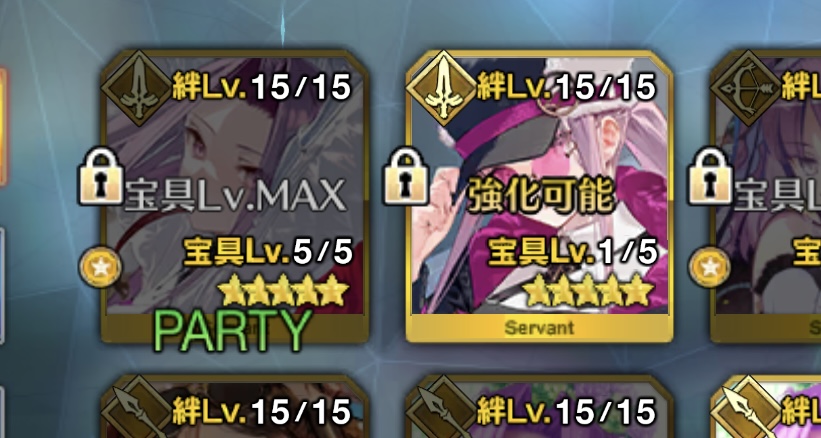Toggle the lock on the 強化可能 servant

[x=406, y=176]
